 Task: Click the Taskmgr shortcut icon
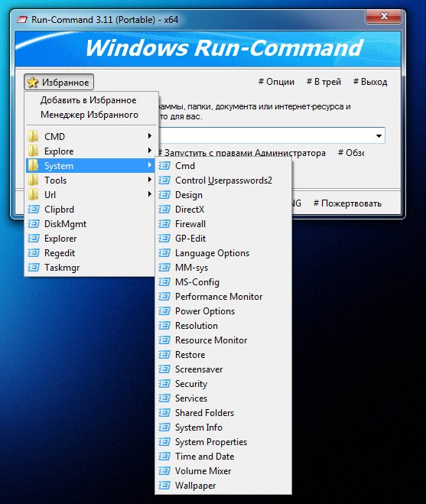34,268
